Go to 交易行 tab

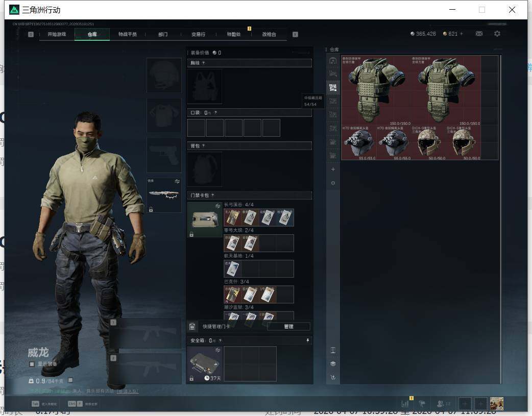click(198, 34)
